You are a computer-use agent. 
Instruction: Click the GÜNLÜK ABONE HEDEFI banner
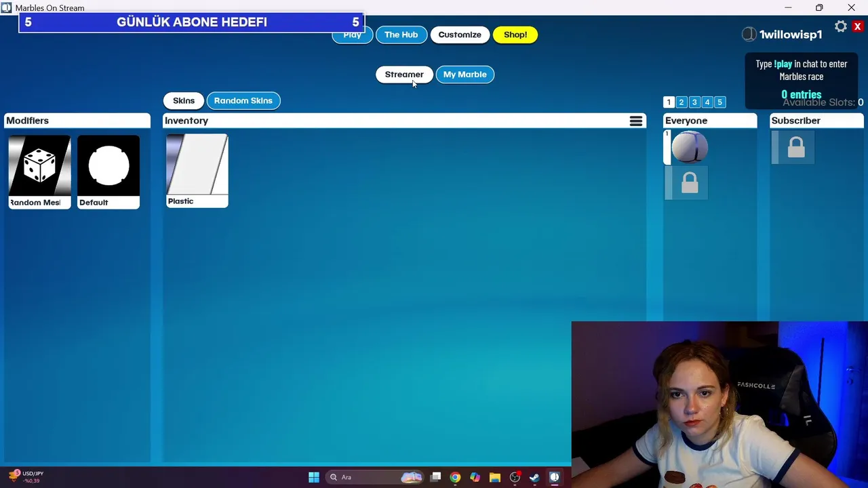[x=192, y=22]
